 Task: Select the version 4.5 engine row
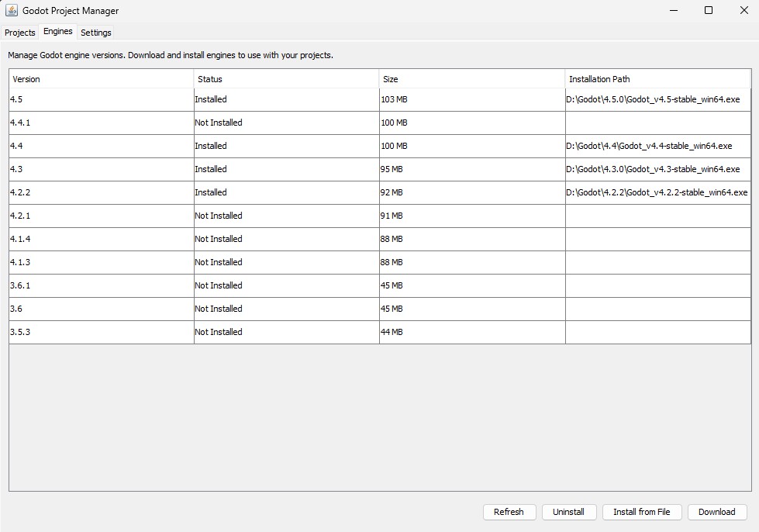tap(101, 99)
